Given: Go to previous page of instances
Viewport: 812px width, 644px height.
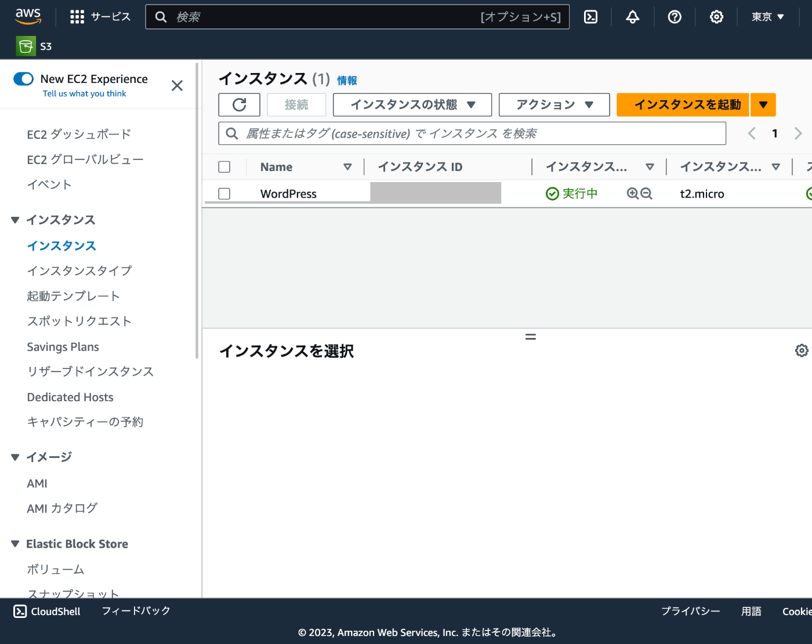Looking at the screenshot, I should coord(752,133).
